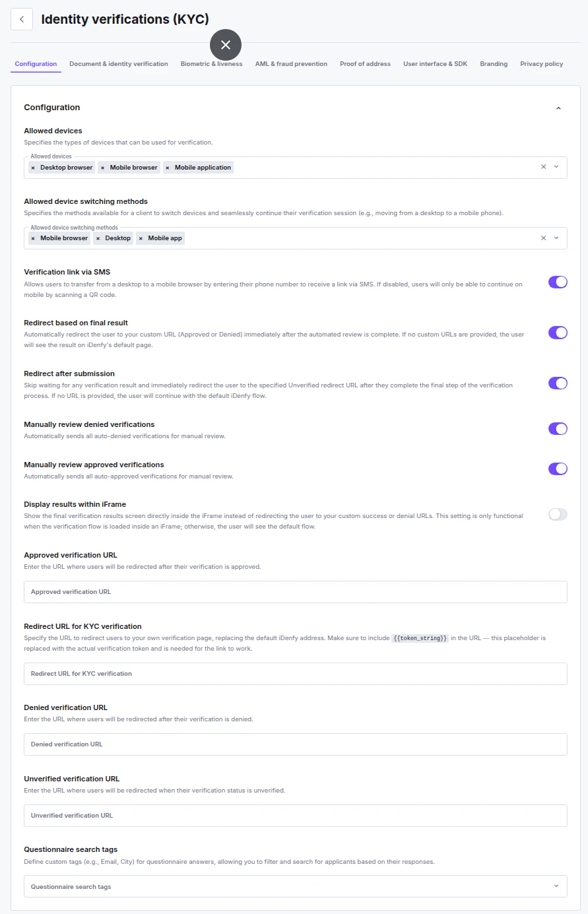The height and width of the screenshot is (914, 588).
Task: Focus the Approved verification URL field
Action: click(296, 592)
